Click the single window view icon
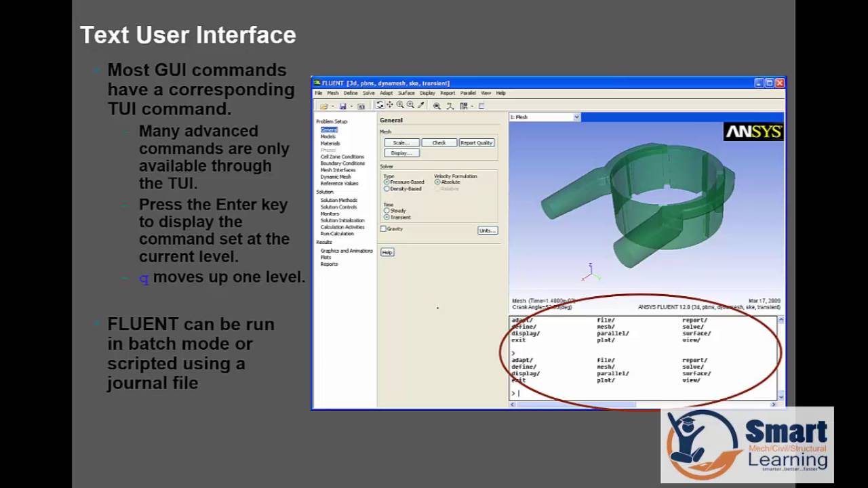This screenshot has width=868, height=488. point(481,106)
